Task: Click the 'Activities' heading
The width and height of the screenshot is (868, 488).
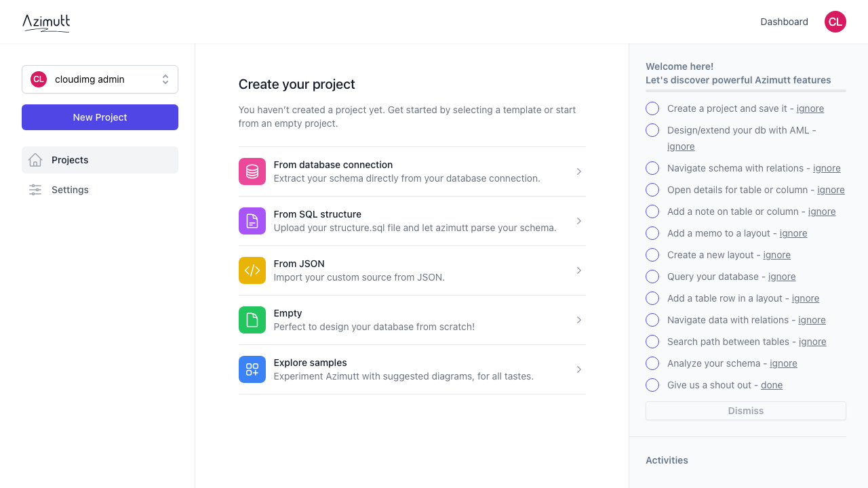Action: click(x=667, y=460)
